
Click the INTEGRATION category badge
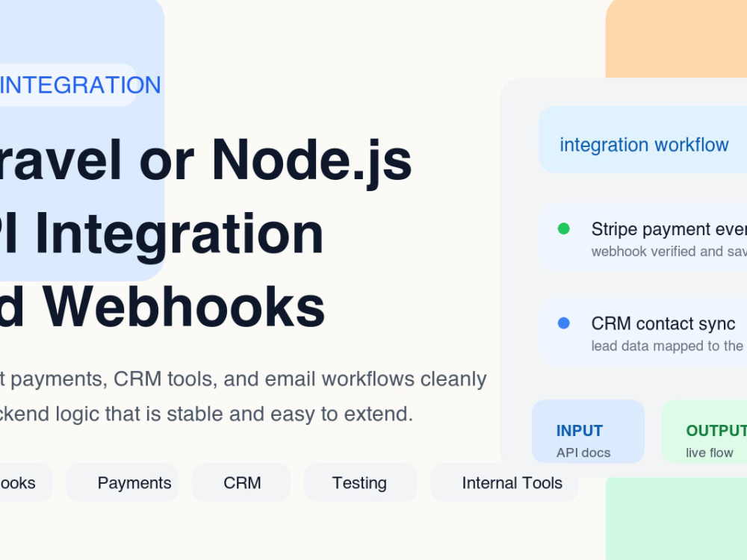[68, 85]
